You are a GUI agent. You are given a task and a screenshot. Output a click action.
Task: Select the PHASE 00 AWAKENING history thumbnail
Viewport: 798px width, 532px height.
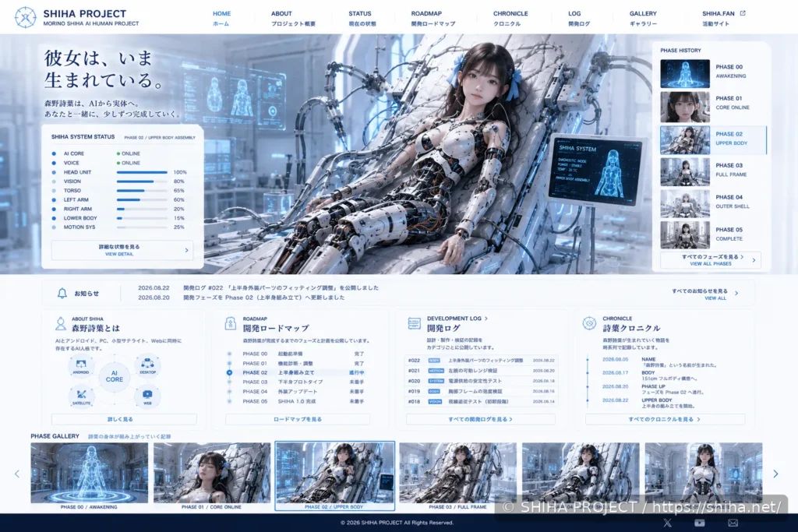685,74
